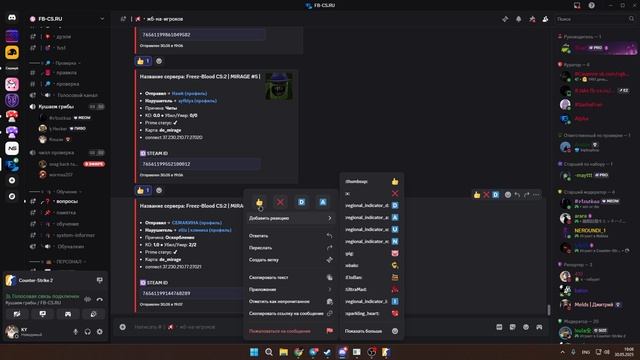Open User Settings gear icon
This screenshot has width=640, height=360.
tap(100, 332)
